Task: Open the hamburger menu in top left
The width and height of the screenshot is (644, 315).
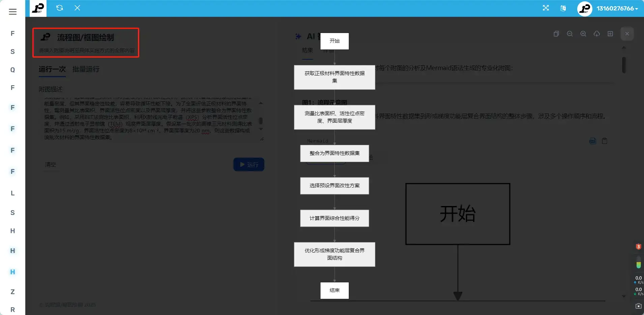Action: pyautogui.click(x=12, y=12)
